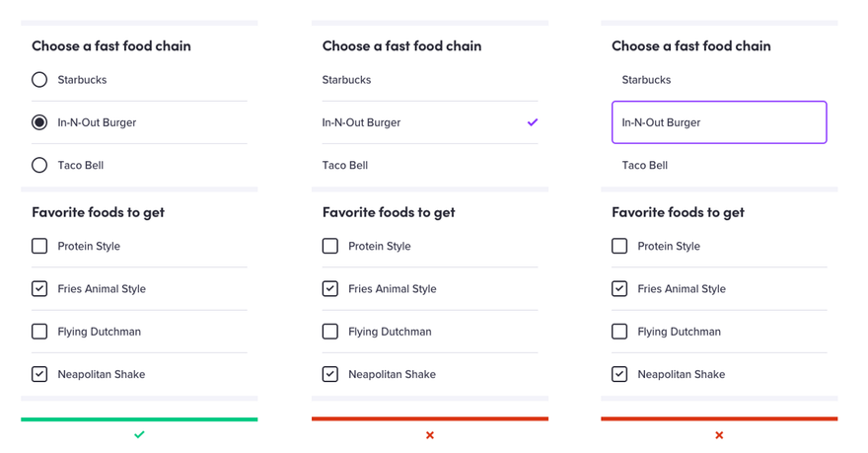Select the Starbucks radio button
The width and height of the screenshot is (868, 453).
(x=39, y=80)
